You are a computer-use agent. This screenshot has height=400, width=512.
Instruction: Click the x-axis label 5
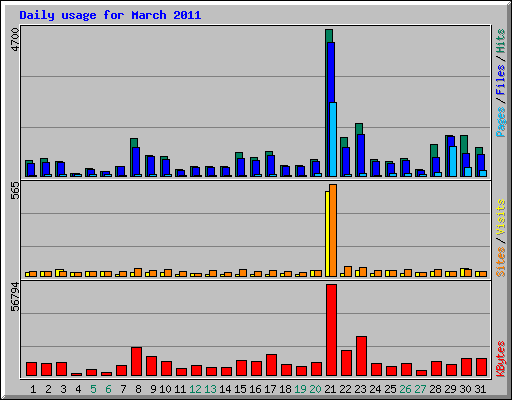click(93, 389)
